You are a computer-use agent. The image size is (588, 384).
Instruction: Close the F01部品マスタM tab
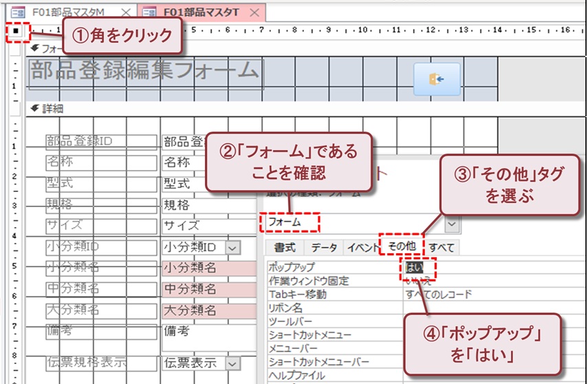point(125,12)
